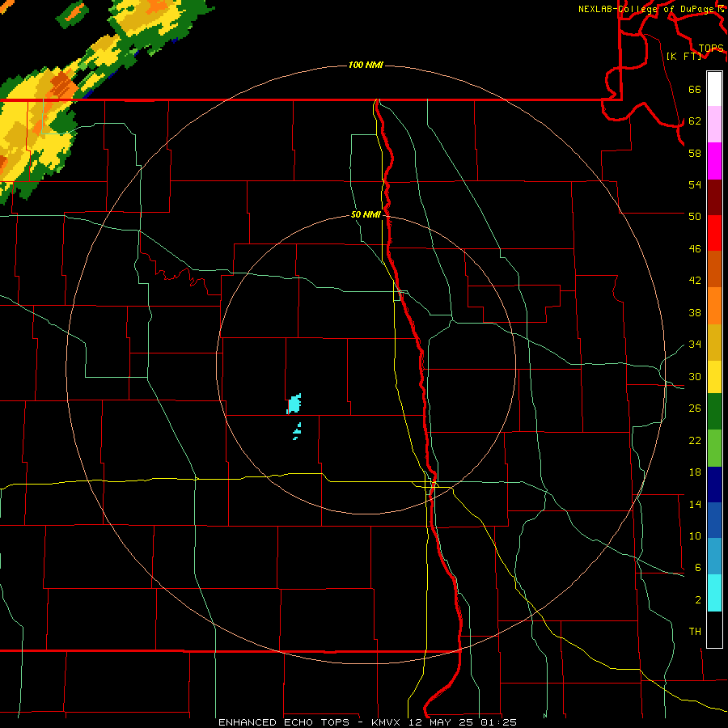This screenshot has height=728, width=728.
Task: Click the legend value "10"
Action: (x=695, y=535)
